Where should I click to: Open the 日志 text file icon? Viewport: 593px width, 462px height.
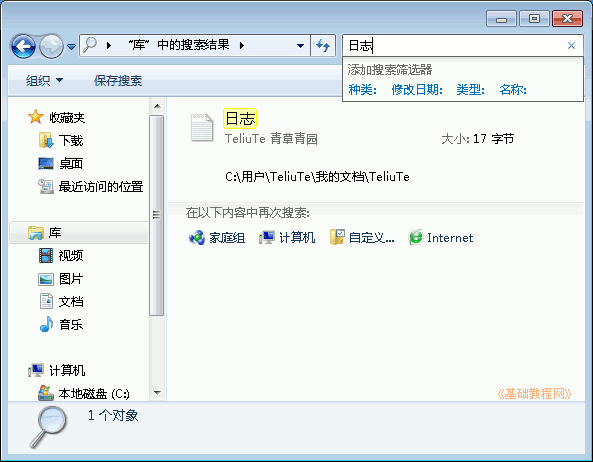pyautogui.click(x=202, y=128)
